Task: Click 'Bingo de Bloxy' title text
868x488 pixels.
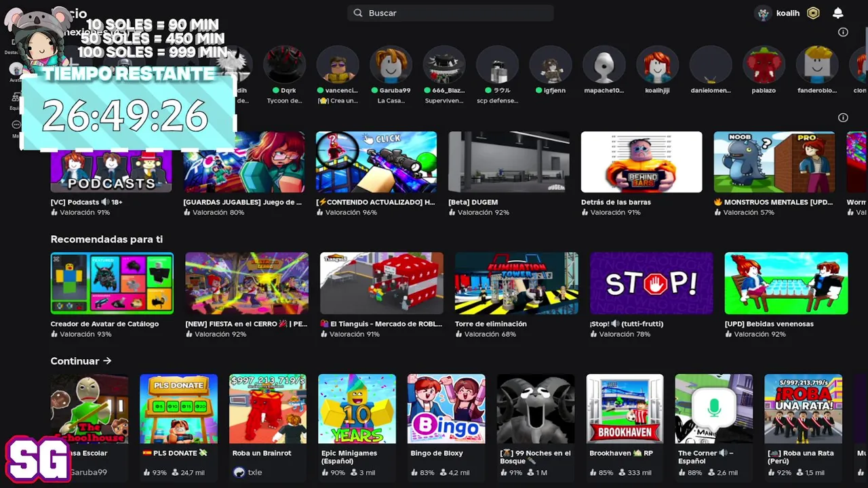Action: (437, 453)
